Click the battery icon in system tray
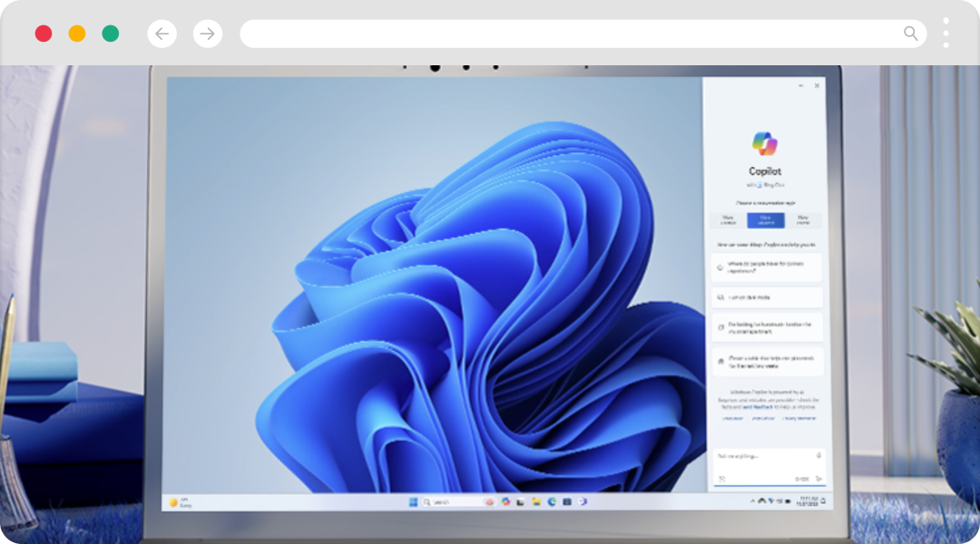Image resolution: width=980 pixels, height=544 pixels. click(x=788, y=500)
